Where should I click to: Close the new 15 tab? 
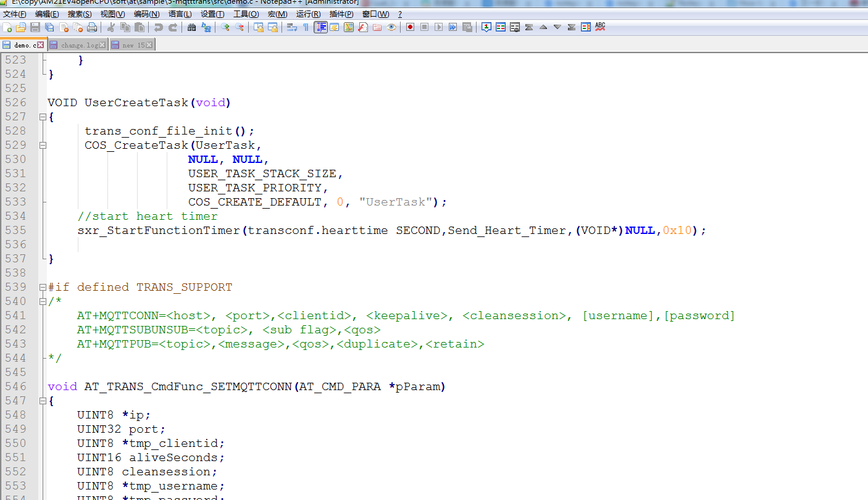click(149, 45)
